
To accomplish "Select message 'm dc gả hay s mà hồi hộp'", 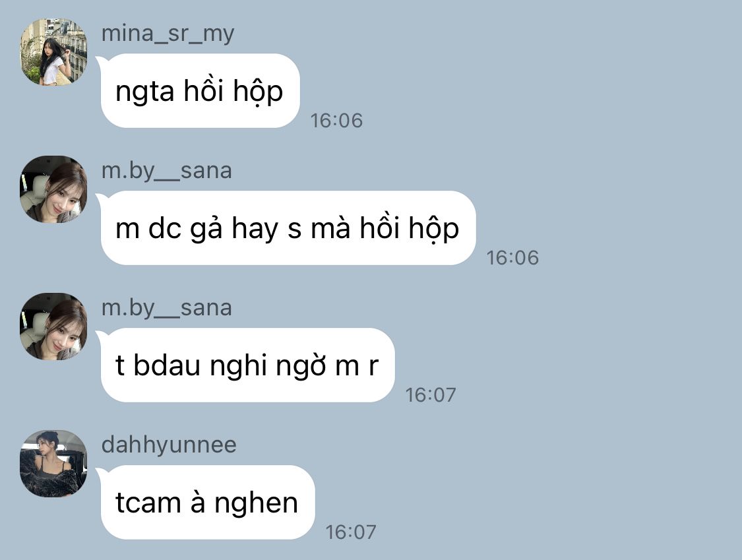I will pyautogui.click(x=288, y=228).
